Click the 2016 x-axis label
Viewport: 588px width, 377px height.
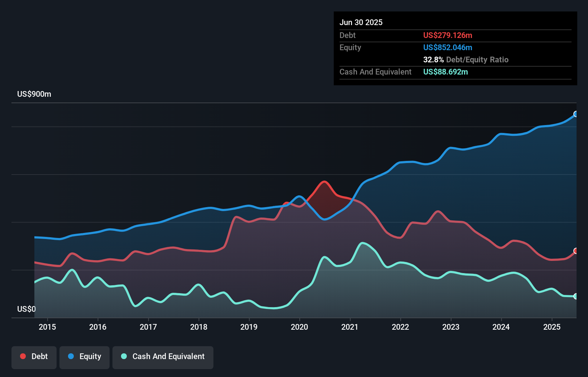click(98, 327)
